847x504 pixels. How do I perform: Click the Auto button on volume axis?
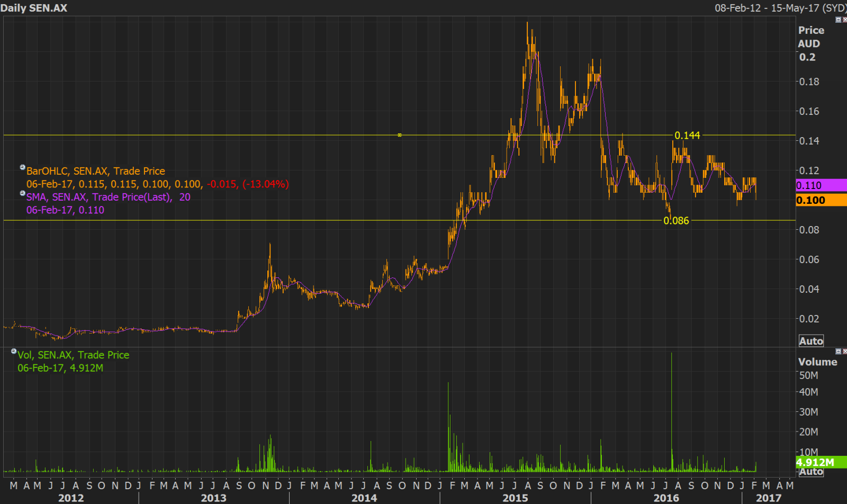click(x=811, y=472)
